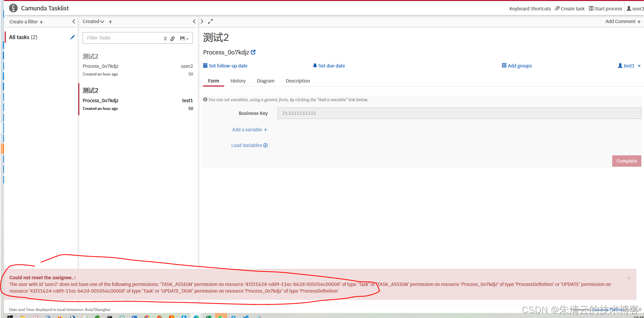Select the All tasks (2) filter

pyautogui.click(x=23, y=37)
